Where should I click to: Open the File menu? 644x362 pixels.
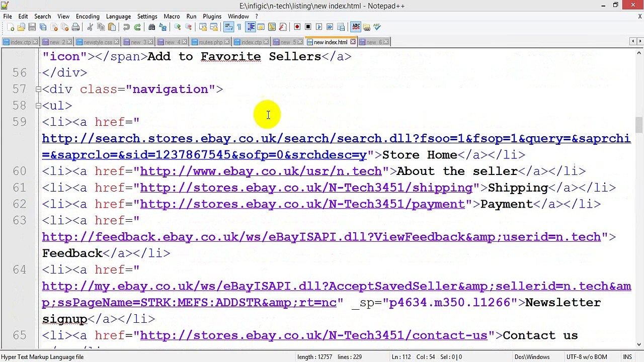[x=8, y=17]
